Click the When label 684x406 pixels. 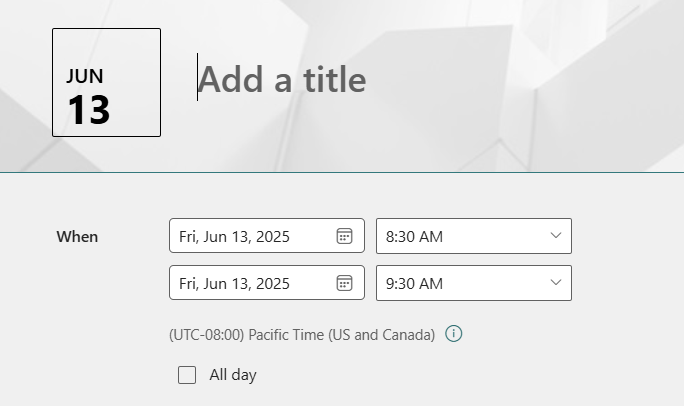click(x=77, y=237)
